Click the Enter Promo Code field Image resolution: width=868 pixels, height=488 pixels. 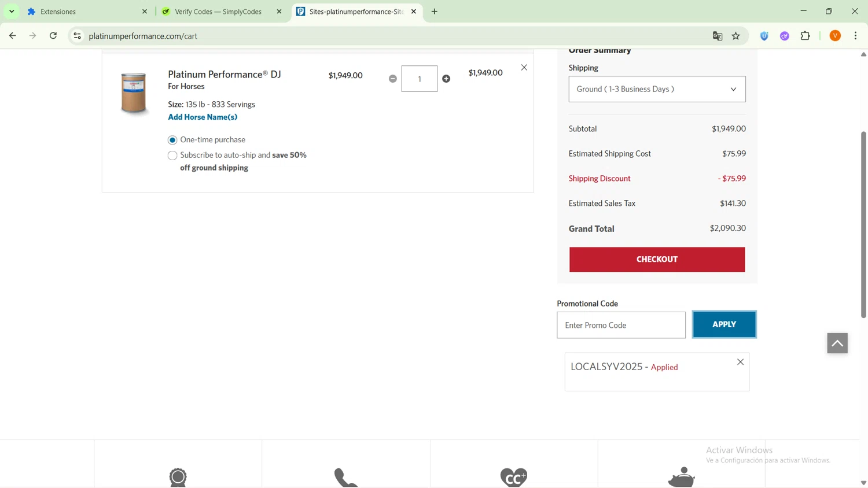tap(621, 325)
